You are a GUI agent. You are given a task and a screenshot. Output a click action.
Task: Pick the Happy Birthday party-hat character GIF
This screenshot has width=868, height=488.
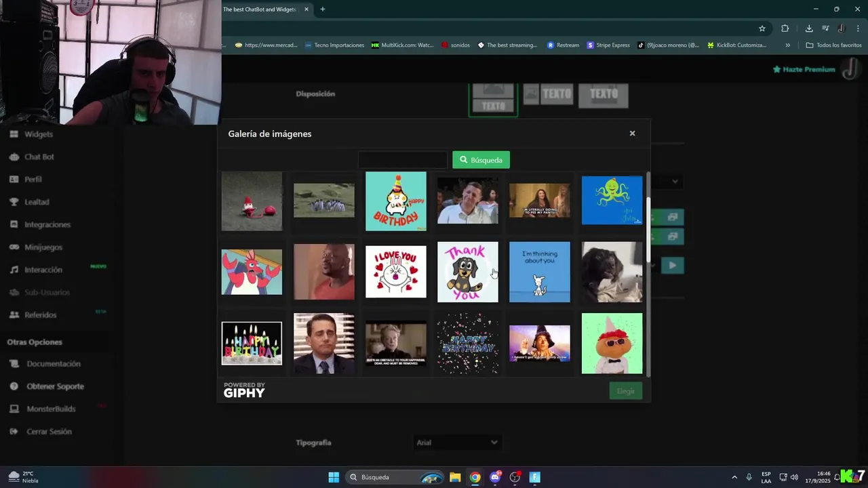point(396,201)
